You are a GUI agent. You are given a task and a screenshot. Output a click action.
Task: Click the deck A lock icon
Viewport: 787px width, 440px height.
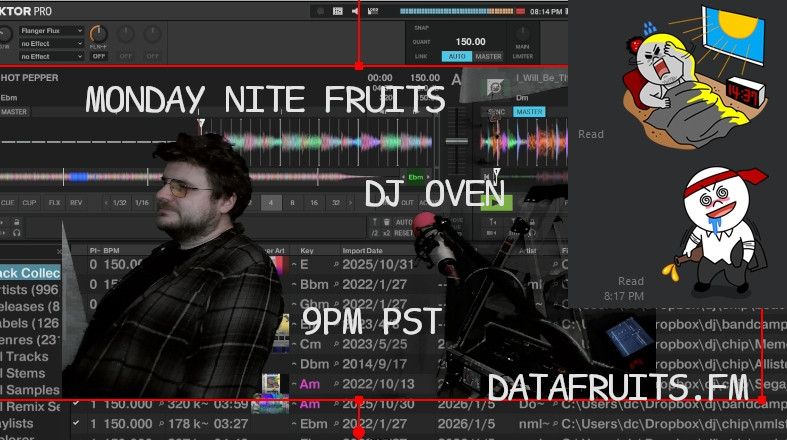tap(17, 222)
